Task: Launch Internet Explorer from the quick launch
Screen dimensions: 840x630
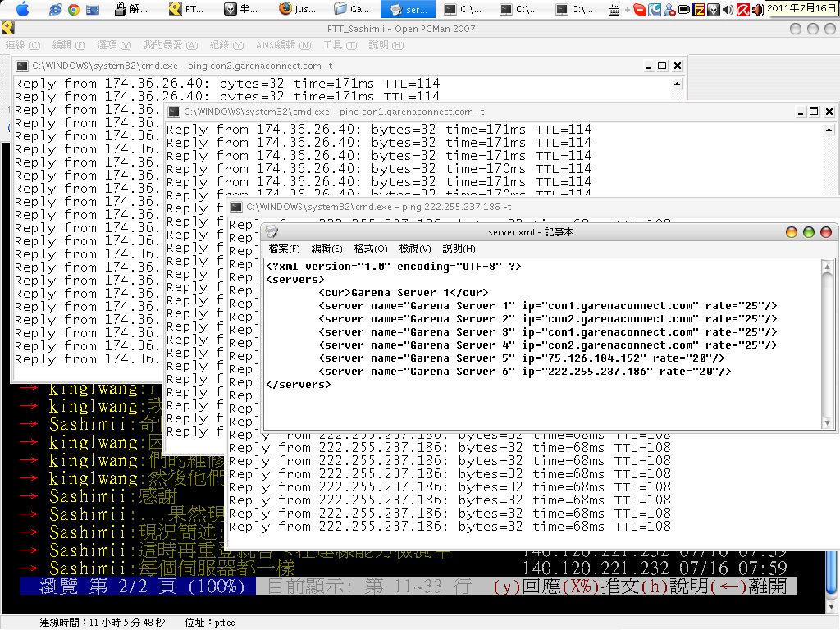Action: [55, 10]
